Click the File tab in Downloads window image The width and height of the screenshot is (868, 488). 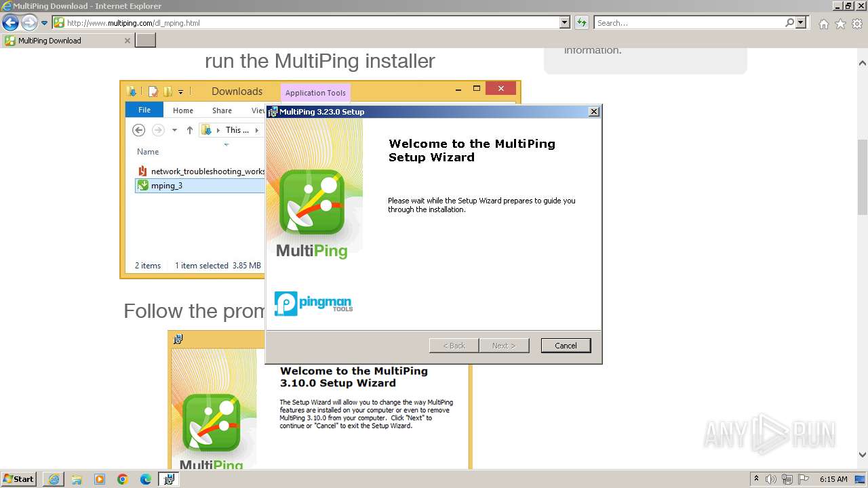(144, 110)
